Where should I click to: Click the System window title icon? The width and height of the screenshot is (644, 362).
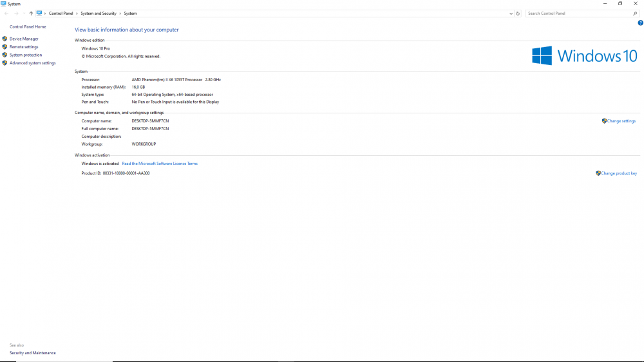pos(3,4)
